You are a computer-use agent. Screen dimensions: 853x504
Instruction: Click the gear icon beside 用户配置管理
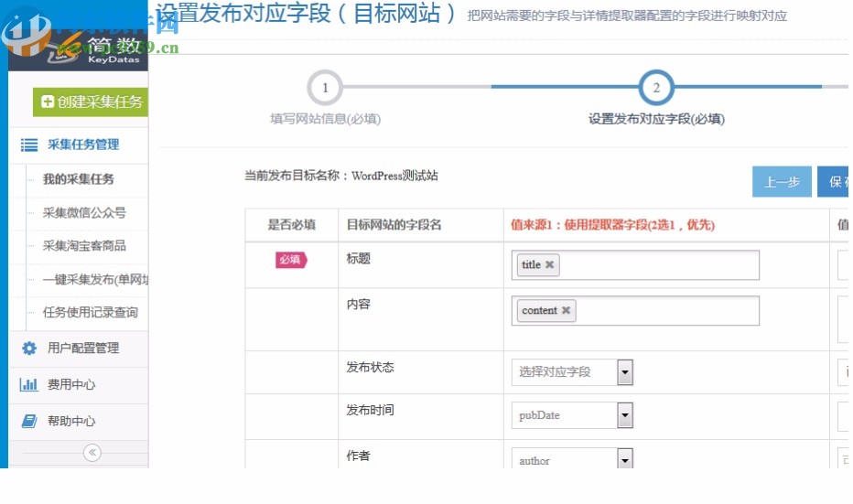(x=29, y=348)
